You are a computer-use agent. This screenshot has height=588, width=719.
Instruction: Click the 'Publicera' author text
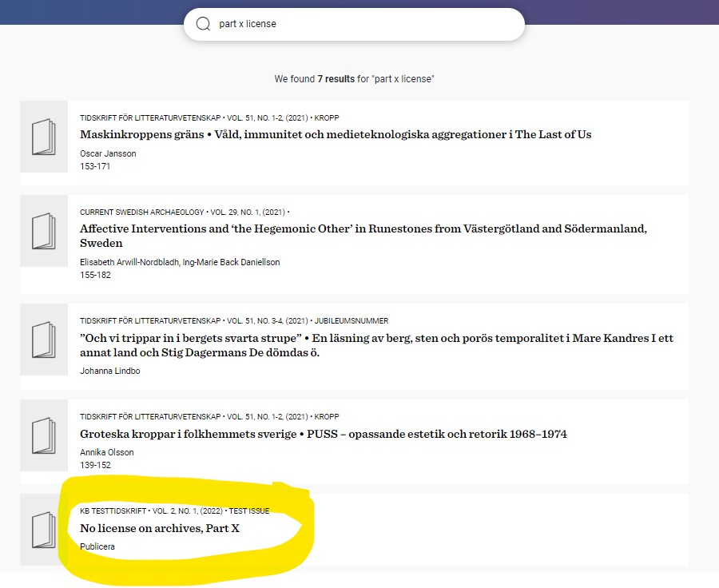tap(97, 546)
